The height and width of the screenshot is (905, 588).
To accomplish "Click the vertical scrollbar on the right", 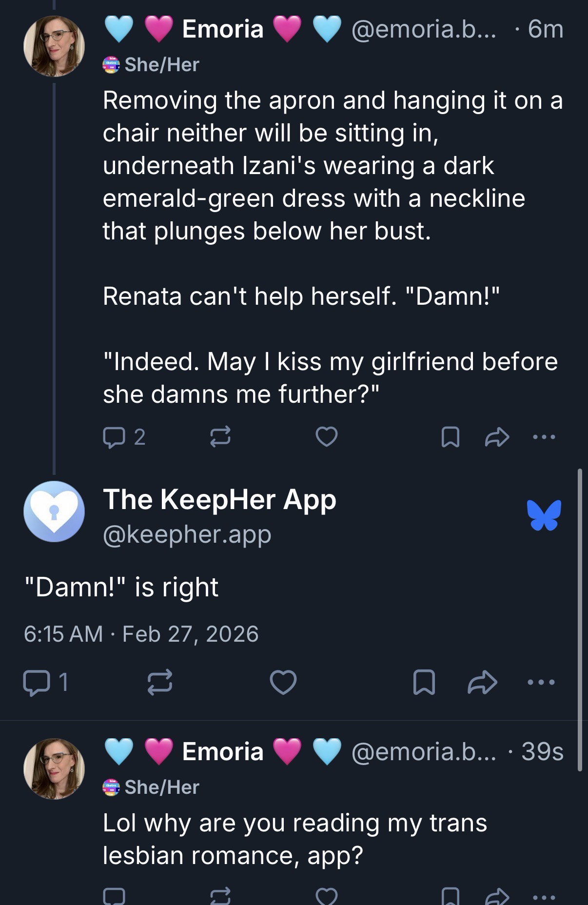I will tap(580, 619).
